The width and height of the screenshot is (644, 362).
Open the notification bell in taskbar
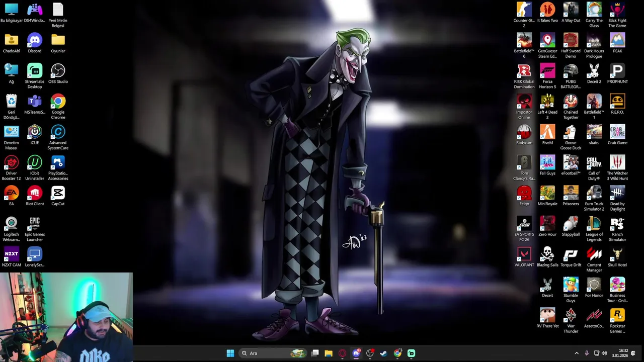pos(633,353)
